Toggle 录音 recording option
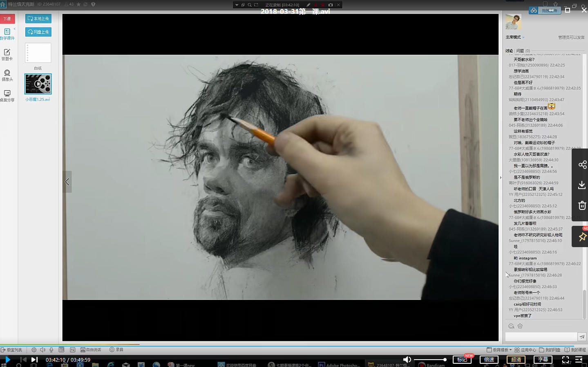Image resolution: width=588 pixels, height=367 pixels. (116, 350)
